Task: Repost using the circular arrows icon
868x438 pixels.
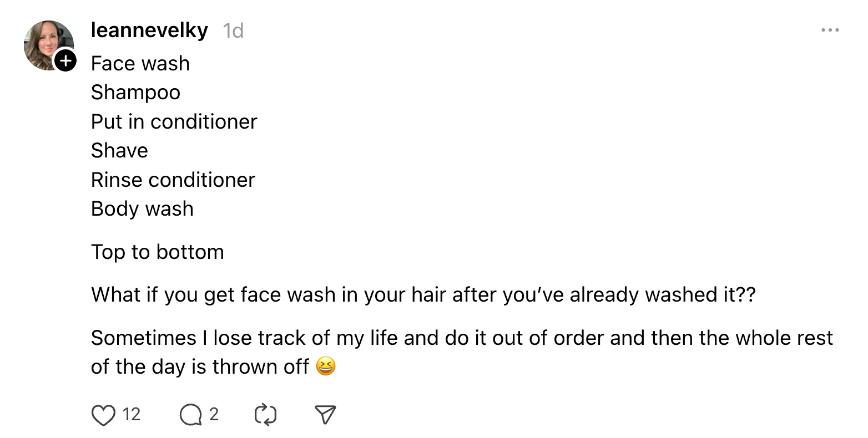Action: coord(265,415)
